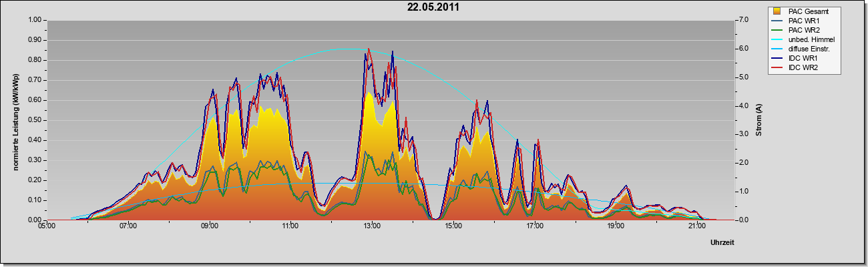
Task: Click the 7.0 right axis value
Action: point(743,20)
